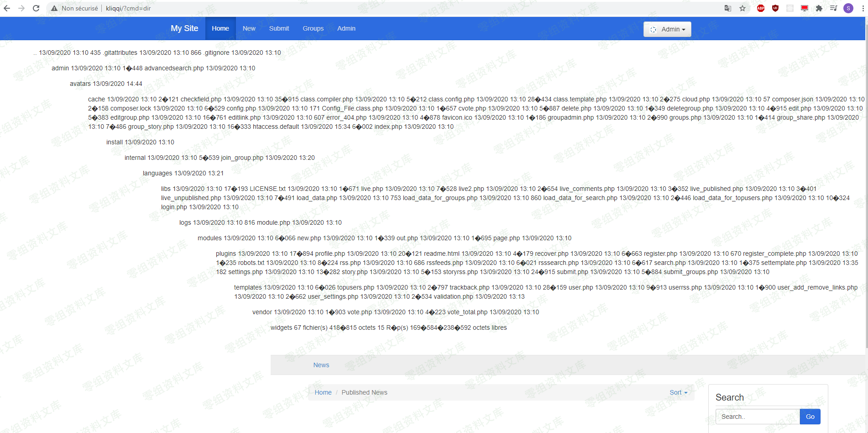Open the Groups nav item
This screenshot has width=868, height=433.
click(x=313, y=28)
